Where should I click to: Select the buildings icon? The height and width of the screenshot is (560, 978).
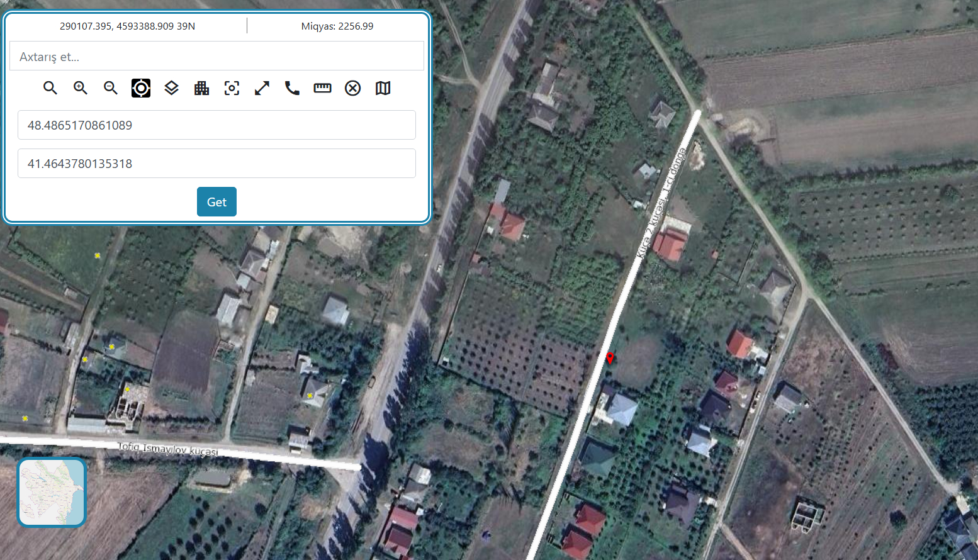tap(201, 88)
